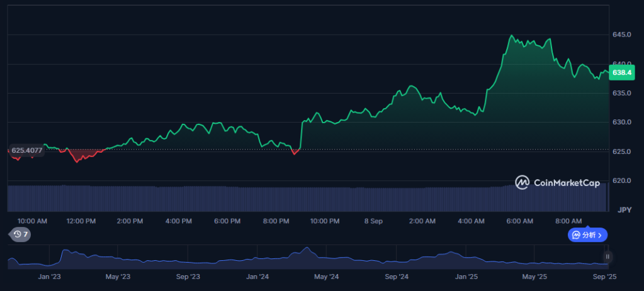644x291 pixels.
Task: Click the 6:00 AM time axis label
Action: pos(519,221)
